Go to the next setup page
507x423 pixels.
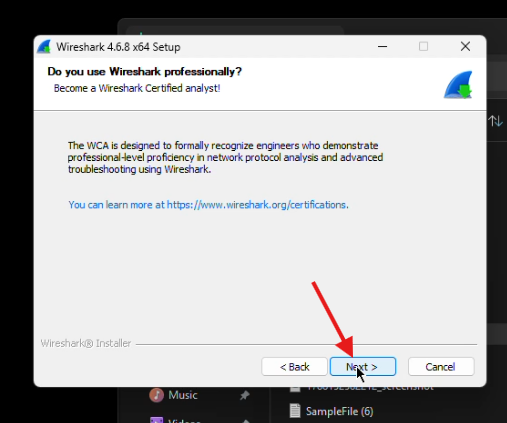pos(363,367)
